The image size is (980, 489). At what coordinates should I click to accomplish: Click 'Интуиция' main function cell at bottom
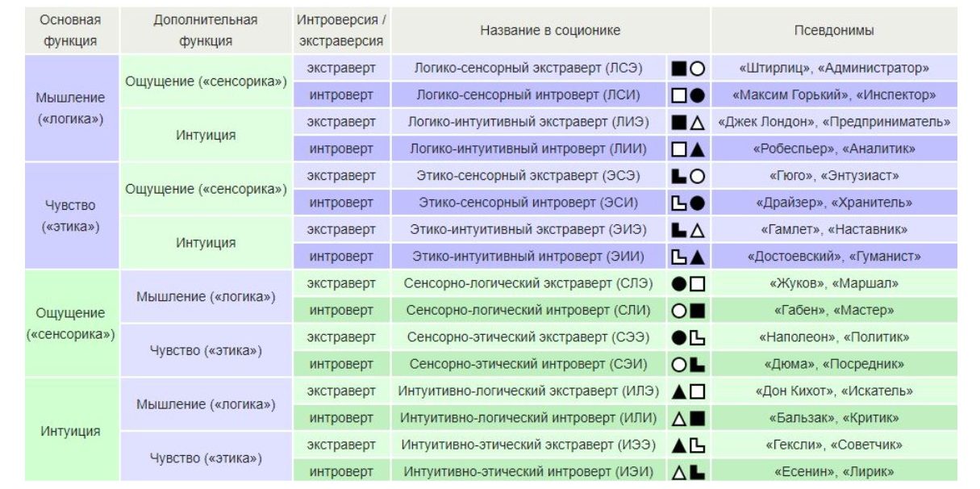pos(71,431)
